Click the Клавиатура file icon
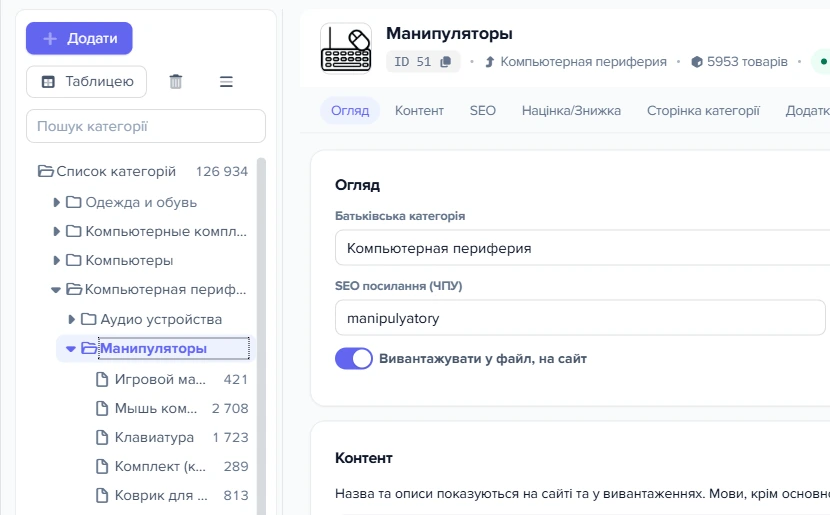Image resolution: width=830 pixels, height=515 pixels. click(x=102, y=437)
